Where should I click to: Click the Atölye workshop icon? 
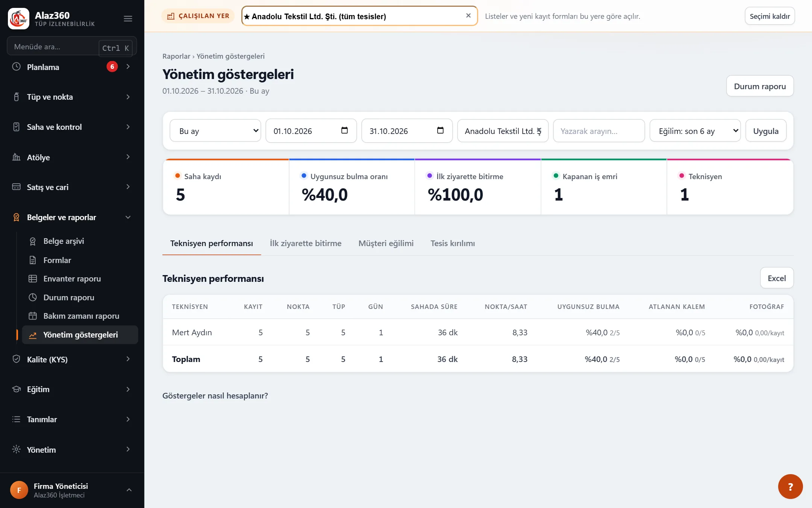(x=16, y=157)
